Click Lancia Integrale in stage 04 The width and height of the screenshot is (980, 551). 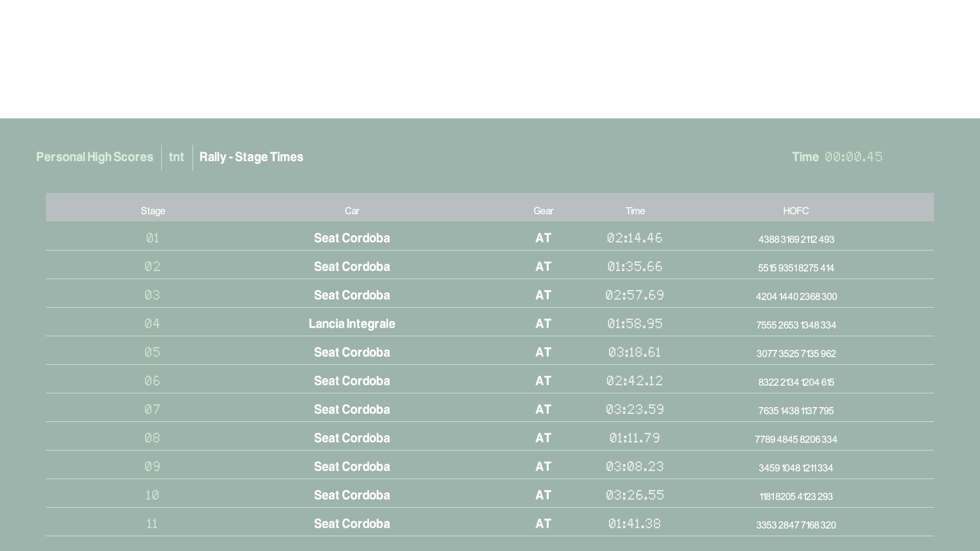coord(352,323)
